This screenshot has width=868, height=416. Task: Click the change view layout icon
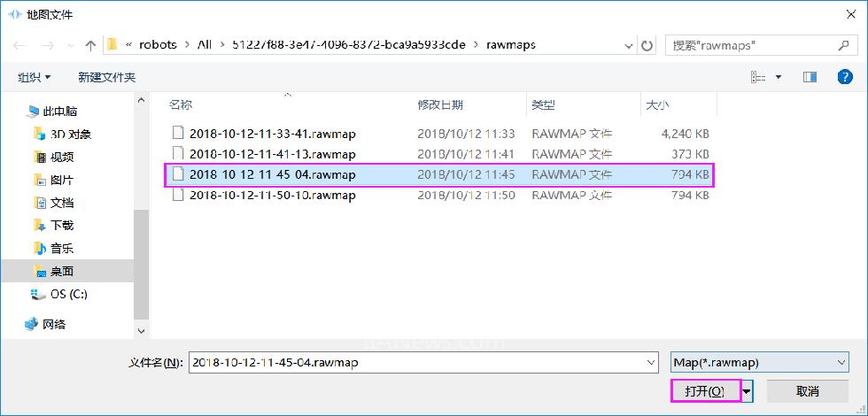pyautogui.click(x=758, y=77)
